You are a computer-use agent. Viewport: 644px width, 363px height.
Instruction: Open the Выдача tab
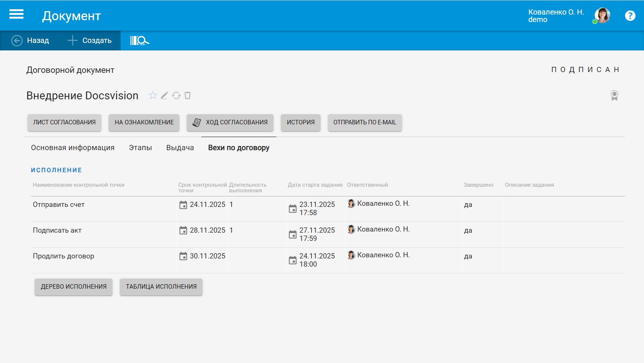[x=180, y=148]
